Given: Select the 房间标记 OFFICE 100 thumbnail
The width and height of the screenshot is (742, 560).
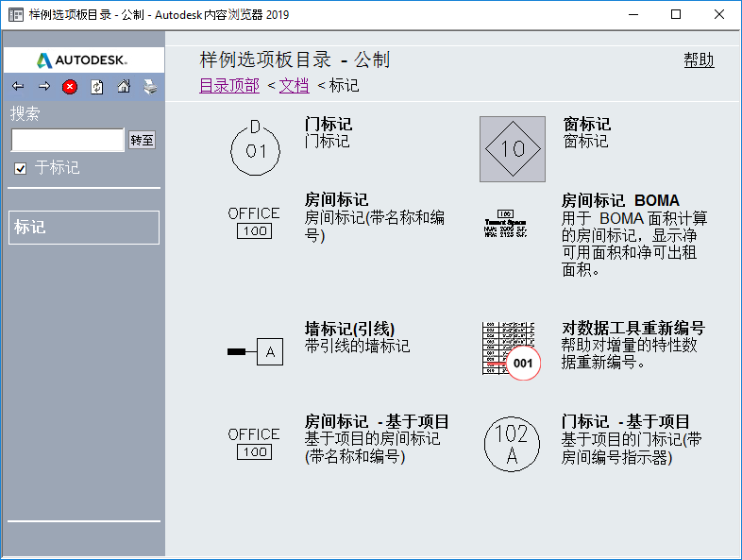Looking at the screenshot, I should 254,223.
